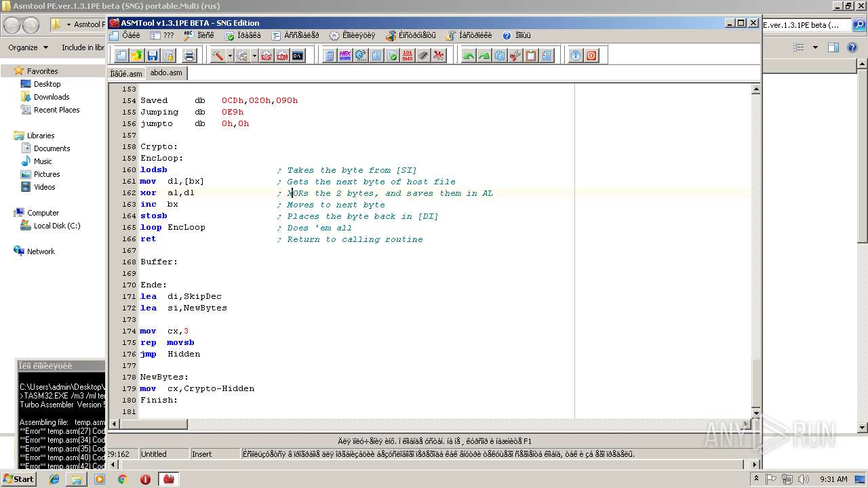Click Explorer's back navigation button
The height and width of the screenshot is (488, 868).
click(x=12, y=26)
